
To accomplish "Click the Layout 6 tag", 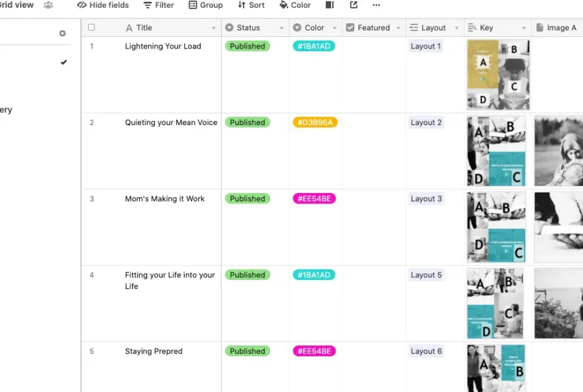I will [426, 351].
